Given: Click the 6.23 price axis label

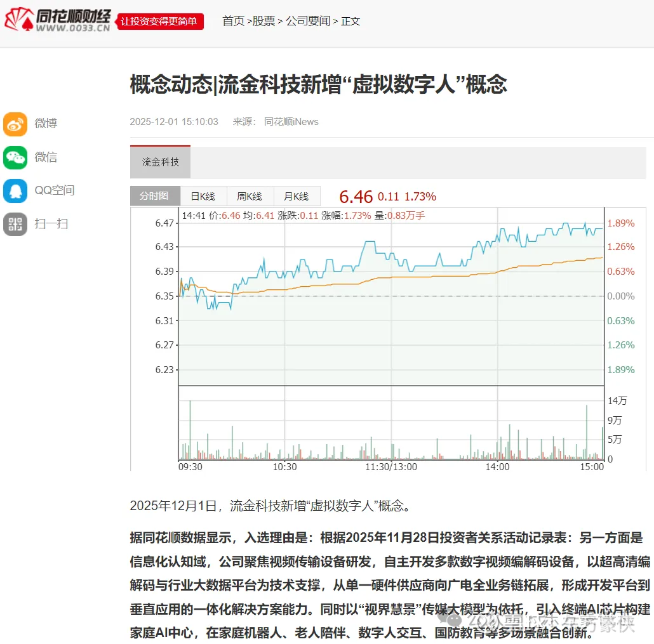Looking at the screenshot, I should pyautogui.click(x=164, y=370).
